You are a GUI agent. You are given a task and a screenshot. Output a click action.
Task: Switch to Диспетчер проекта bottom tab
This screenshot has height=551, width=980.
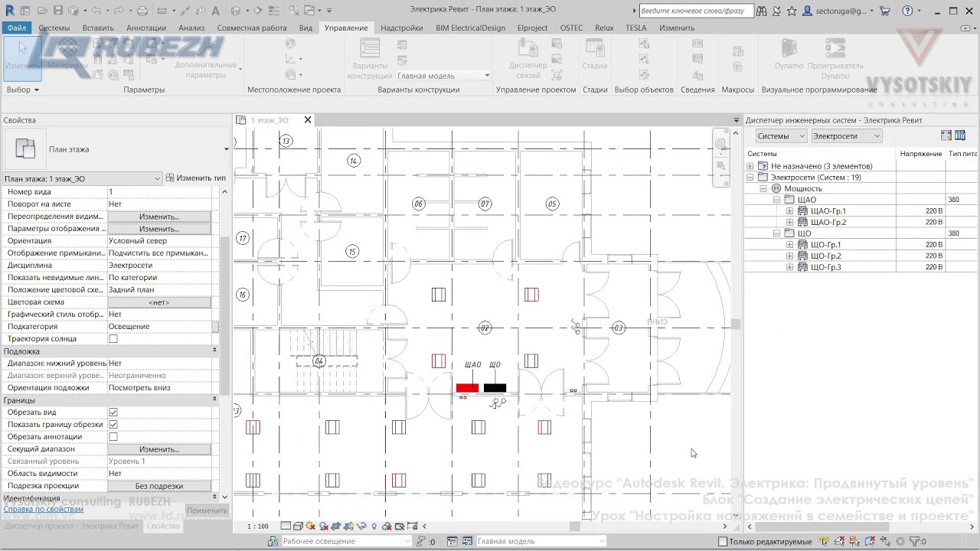(72, 526)
